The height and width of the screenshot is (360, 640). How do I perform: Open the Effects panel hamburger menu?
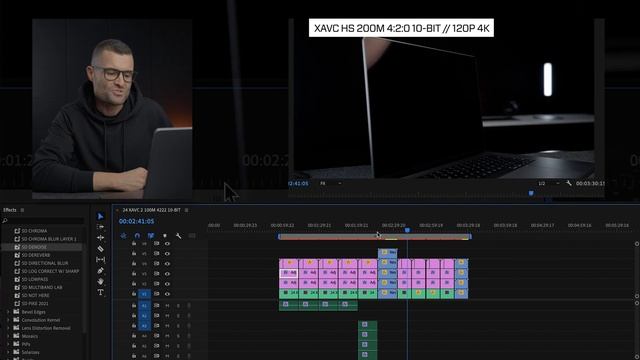coord(22,210)
